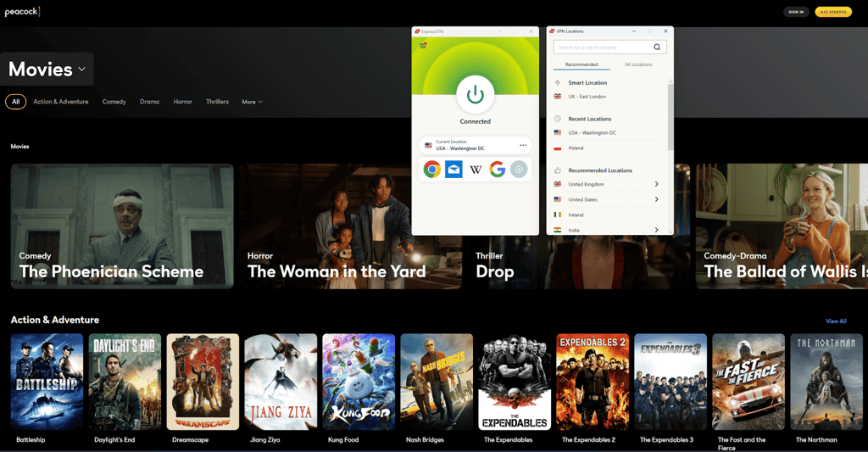Click the Ireland flag icon
The image size is (868, 452).
[x=558, y=215]
